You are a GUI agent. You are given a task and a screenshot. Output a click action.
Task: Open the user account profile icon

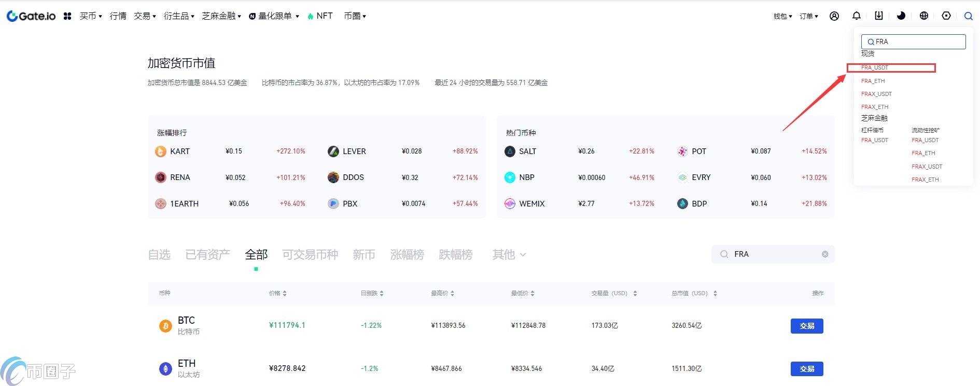[x=834, y=16]
